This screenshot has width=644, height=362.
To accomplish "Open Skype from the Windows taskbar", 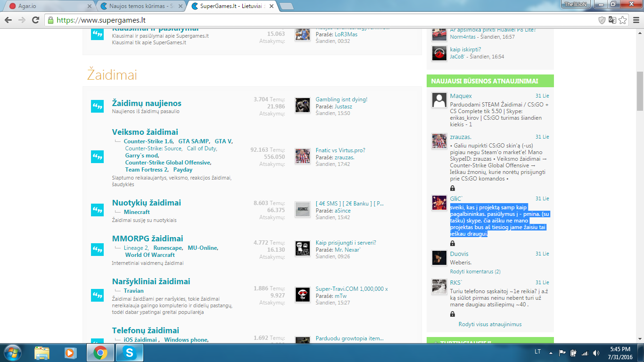I will [129, 353].
